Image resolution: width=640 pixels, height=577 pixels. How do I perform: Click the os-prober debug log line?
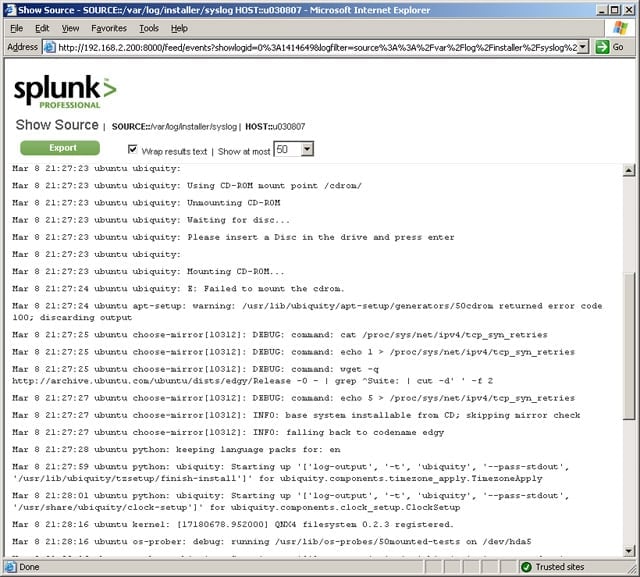point(271,541)
